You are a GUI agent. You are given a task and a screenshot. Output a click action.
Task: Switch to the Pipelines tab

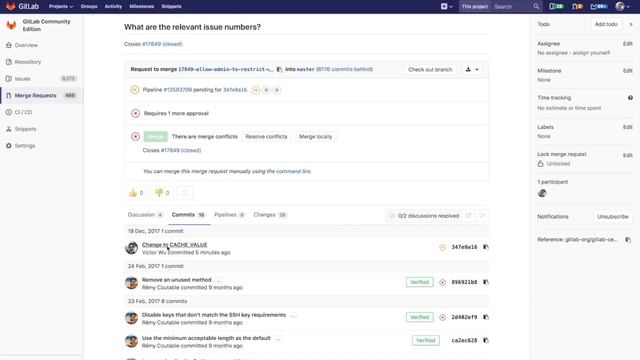pyautogui.click(x=229, y=215)
